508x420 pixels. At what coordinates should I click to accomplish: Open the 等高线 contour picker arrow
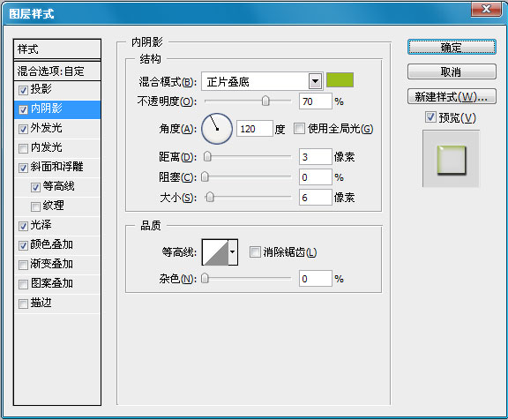[x=233, y=251]
